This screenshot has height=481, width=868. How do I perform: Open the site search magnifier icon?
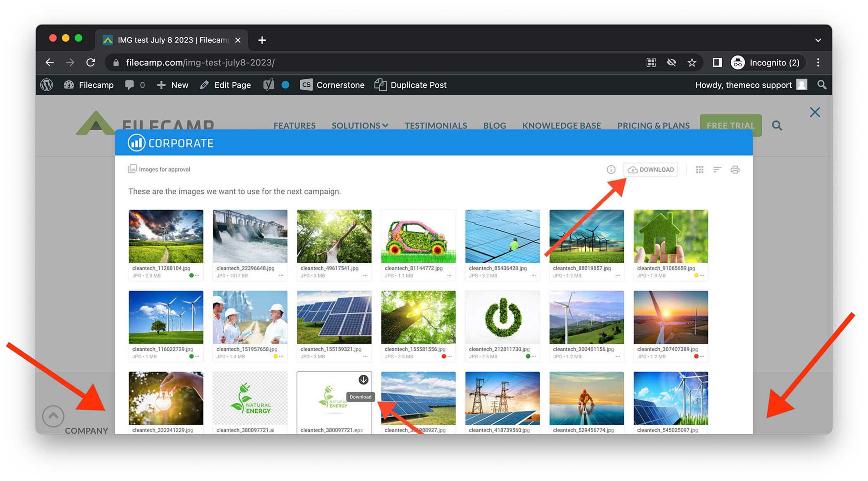[777, 126]
